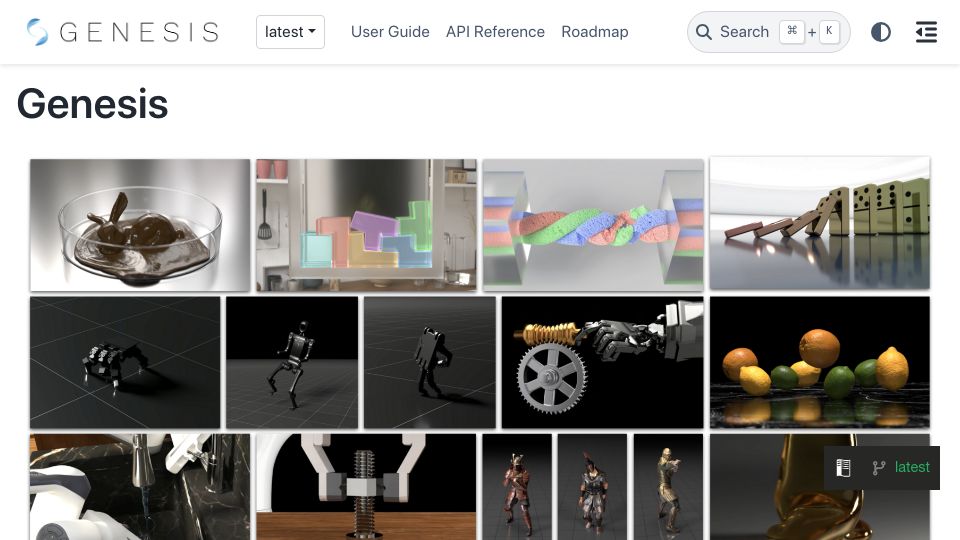Open the citrus fruits thumbnail
This screenshot has height=540, width=960.
click(x=820, y=362)
